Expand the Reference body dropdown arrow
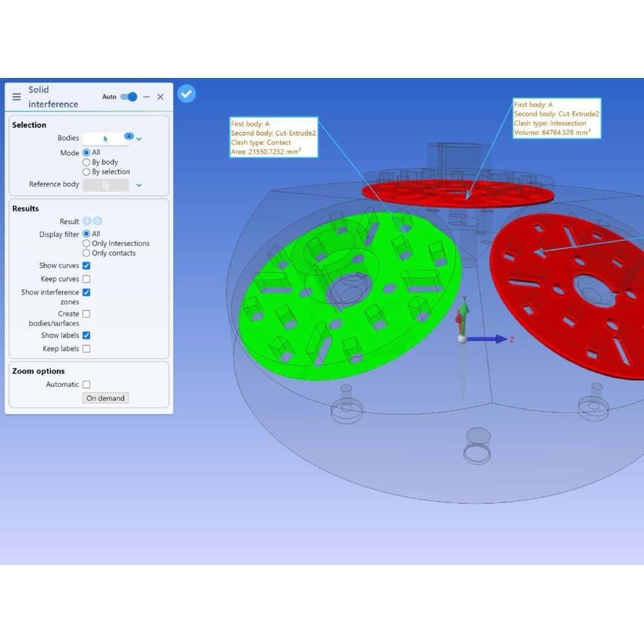Screen dimensions: 644x644 click(139, 185)
